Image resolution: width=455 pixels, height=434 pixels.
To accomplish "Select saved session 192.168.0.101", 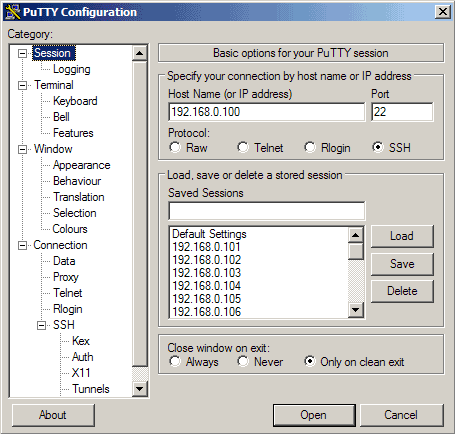I will 259,247.
